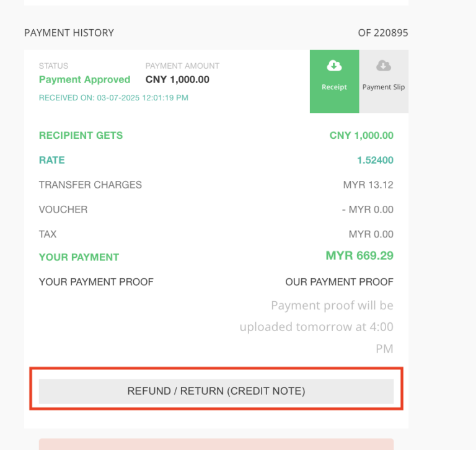Click the Your Payment Proof heading
Viewport: 476px width, 450px height.
click(96, 282)
